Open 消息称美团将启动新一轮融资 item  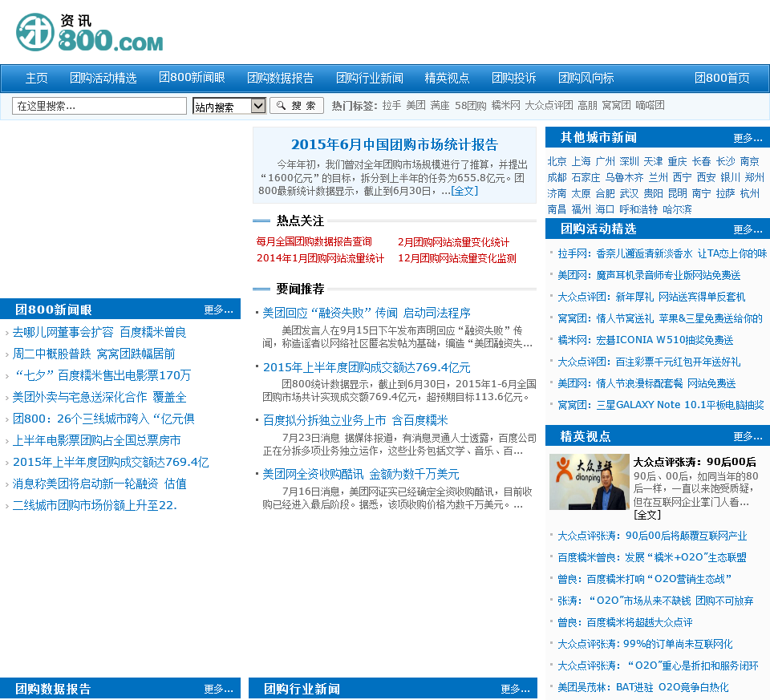99,484
